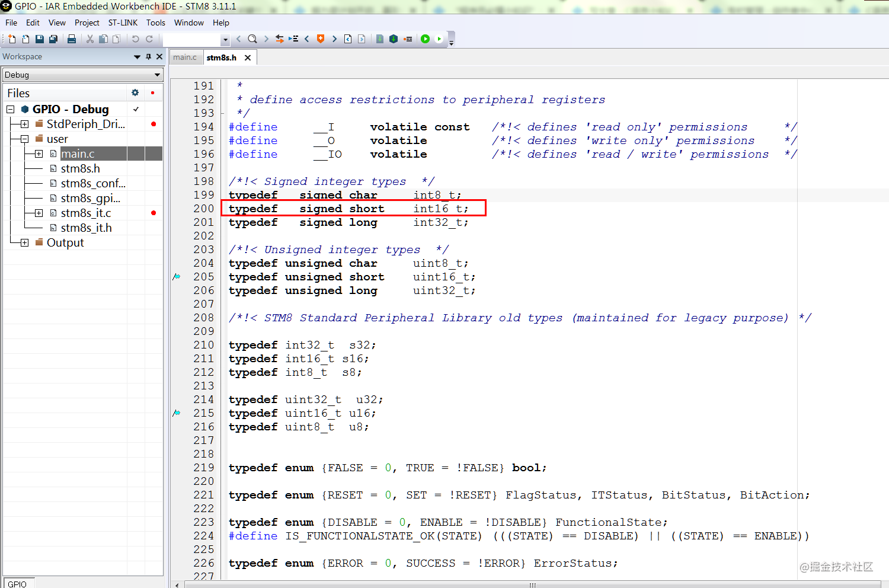This screenshot has height=588, width=889.
Task: Open the Tools menu
Action: point(156,23)
